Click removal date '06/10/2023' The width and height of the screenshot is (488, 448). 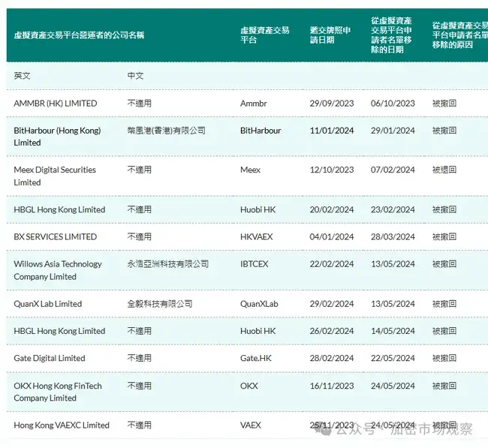point(393,104)
